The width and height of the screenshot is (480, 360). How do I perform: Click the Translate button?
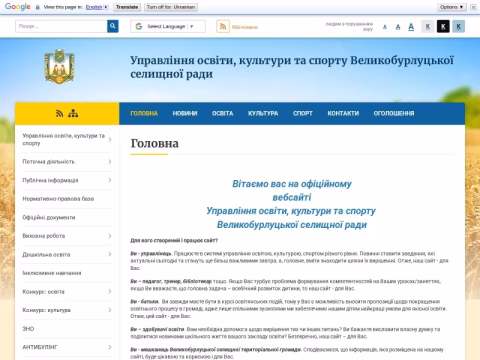(127, 7)
